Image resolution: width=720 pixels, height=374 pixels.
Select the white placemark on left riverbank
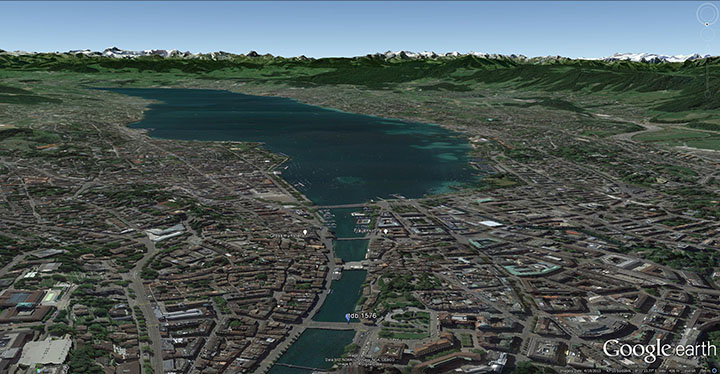(305, 233)
